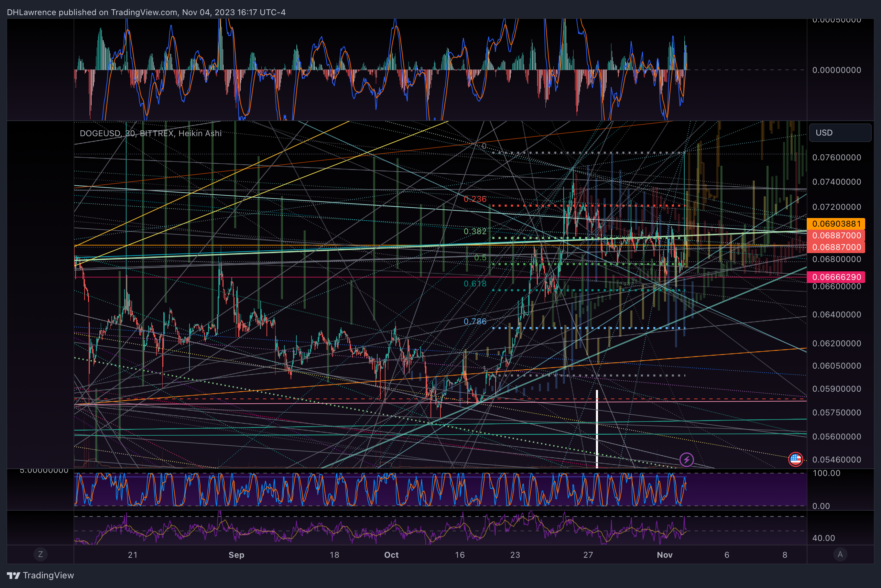Viewport: 881px width, 588px height.
Task: Click the Z timezone button
Action: (41, 554)
